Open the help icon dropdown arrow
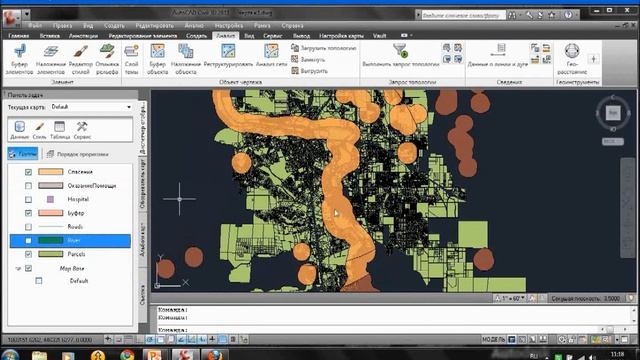 coord(576,15)
